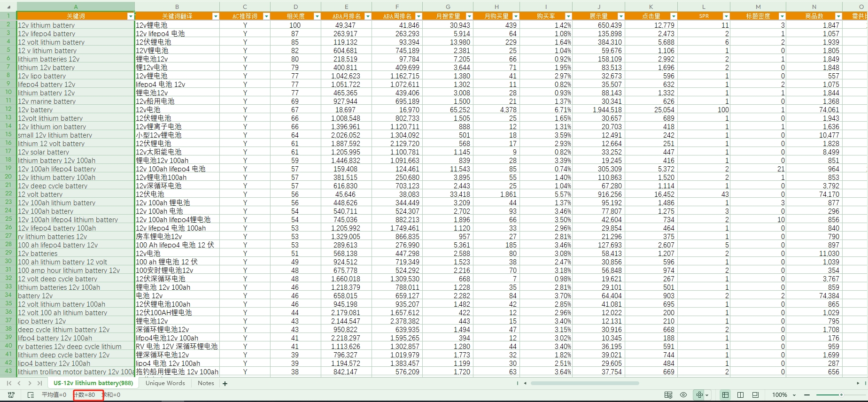This screenshot has height=402, width=868.
Task: Select row 12 header
Action: (x=8, y=109)
